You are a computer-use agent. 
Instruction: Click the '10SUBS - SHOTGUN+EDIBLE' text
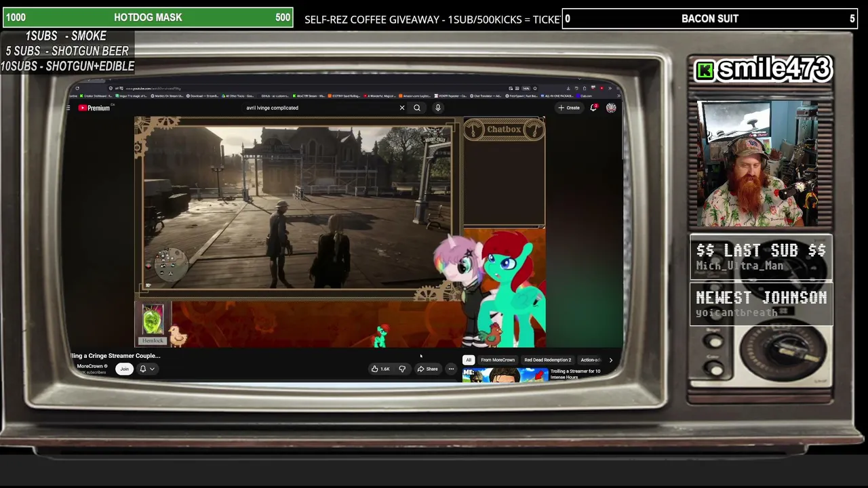tap(67, 66)
